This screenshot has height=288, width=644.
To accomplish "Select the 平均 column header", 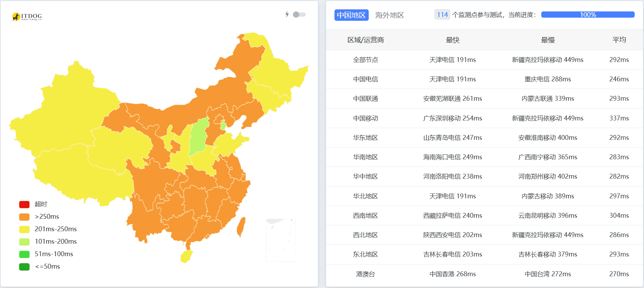I will point(619,40).
